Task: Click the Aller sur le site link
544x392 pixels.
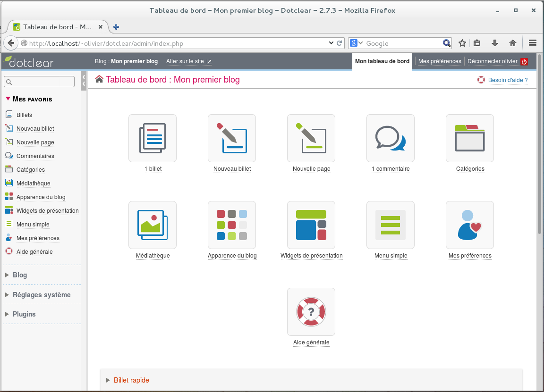Action: pos(188,61)
